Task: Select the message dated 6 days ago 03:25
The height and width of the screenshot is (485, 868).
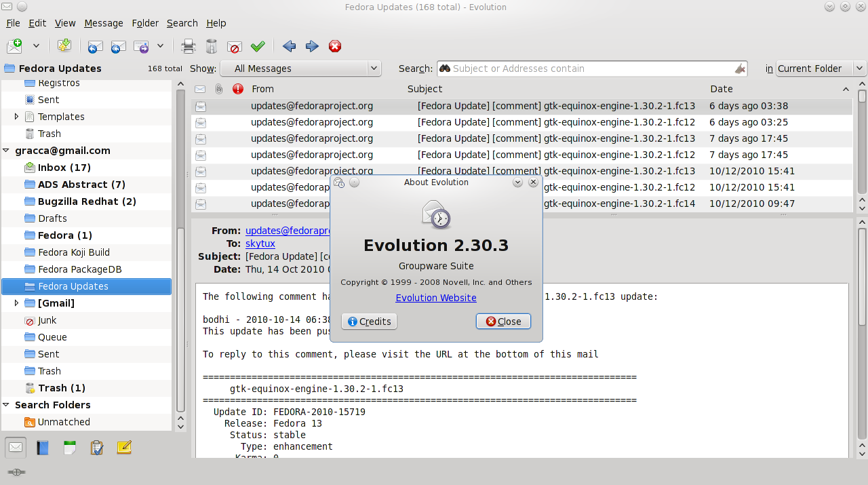Action: point(522,122)
